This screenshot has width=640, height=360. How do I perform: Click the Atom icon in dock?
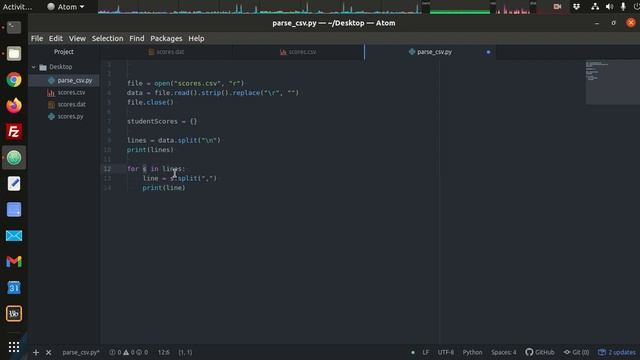coord(14,158)
